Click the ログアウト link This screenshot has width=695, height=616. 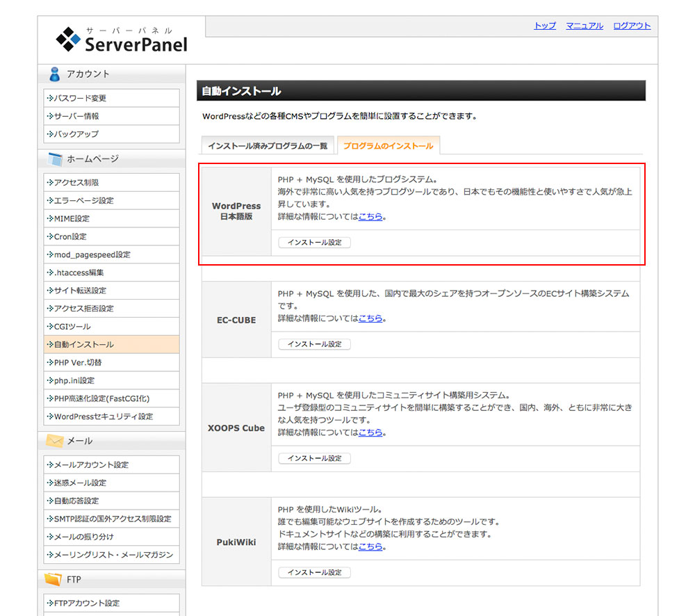click(x=632, y=26)
